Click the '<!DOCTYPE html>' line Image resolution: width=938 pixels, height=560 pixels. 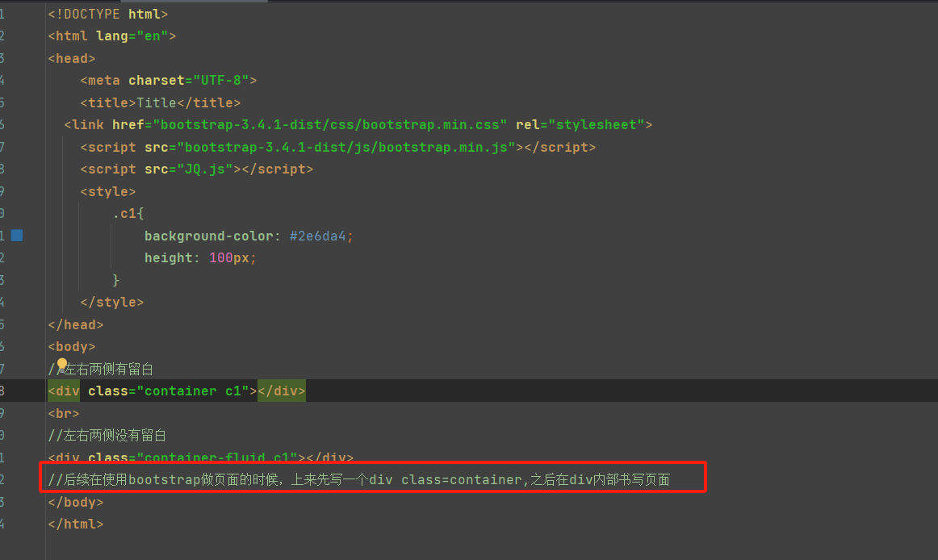107,14
